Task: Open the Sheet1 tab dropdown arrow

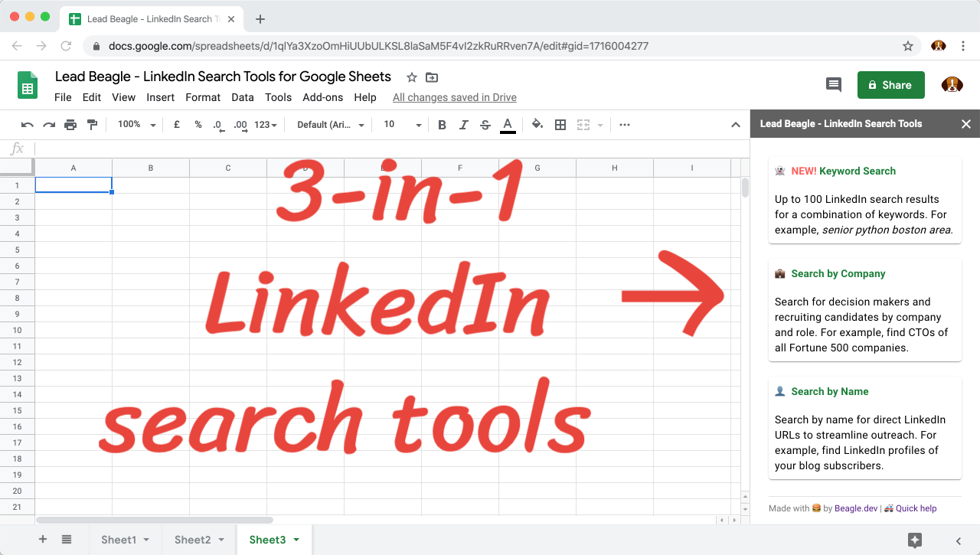Action: (146, 540)
